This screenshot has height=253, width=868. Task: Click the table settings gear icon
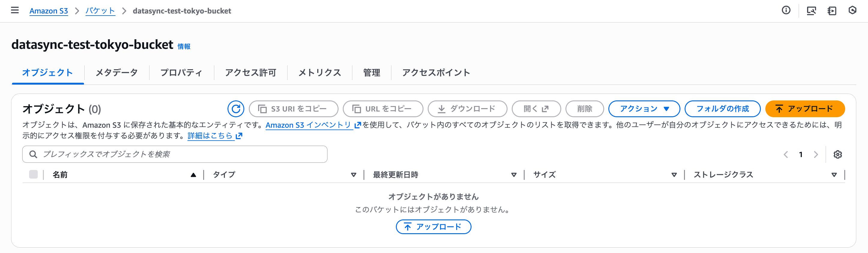pyautogui.click(x=838, y=154)
